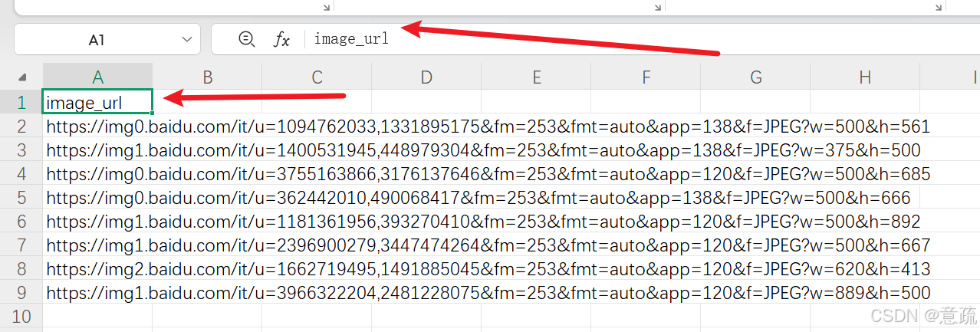Select column E header
Viewport: 980px width, 332px height.
[536, 77]
